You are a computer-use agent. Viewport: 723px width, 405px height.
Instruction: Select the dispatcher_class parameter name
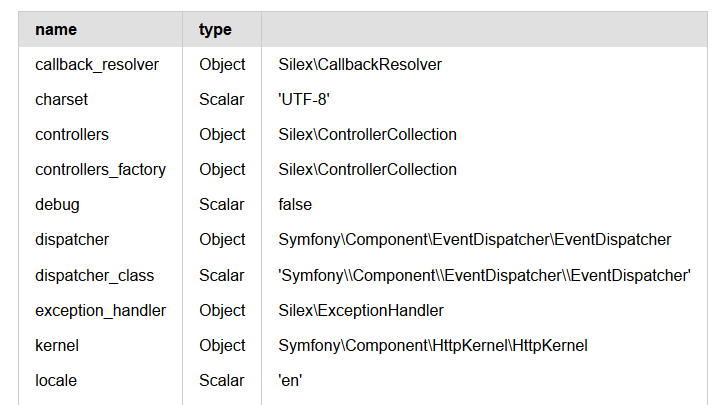(95, 275)
